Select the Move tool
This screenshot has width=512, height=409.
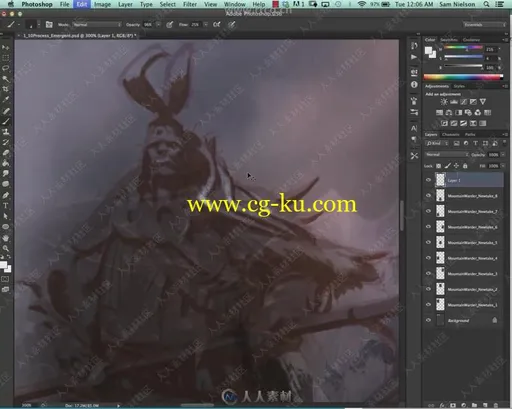(x=6, y=48)
